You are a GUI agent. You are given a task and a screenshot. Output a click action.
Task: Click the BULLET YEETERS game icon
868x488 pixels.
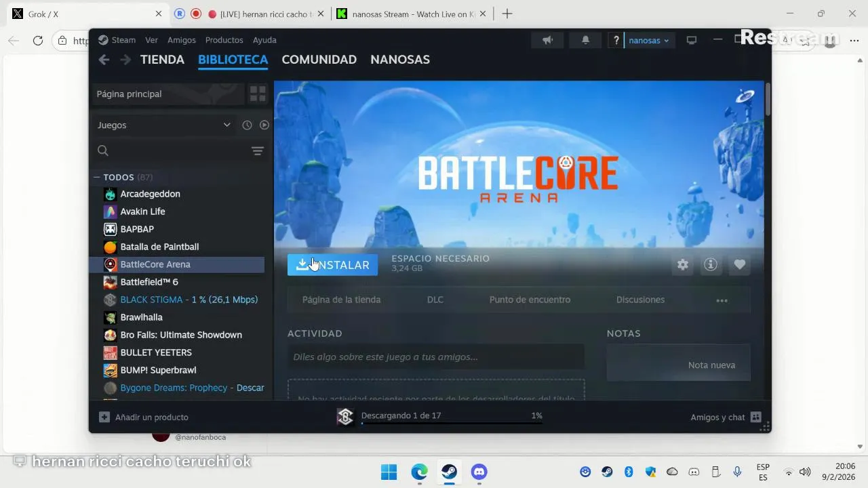tap(110, 352)
